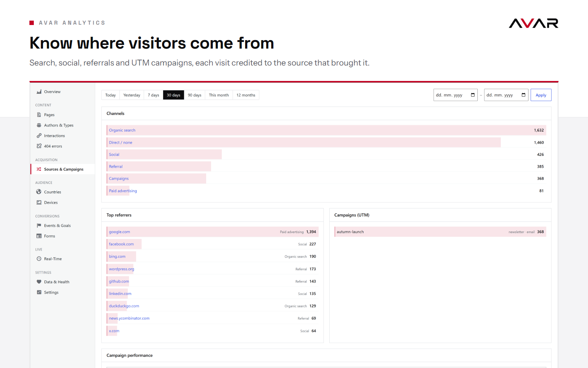
Task: Open Overview chart icon in sidebar
Action: tap(39, 92)
